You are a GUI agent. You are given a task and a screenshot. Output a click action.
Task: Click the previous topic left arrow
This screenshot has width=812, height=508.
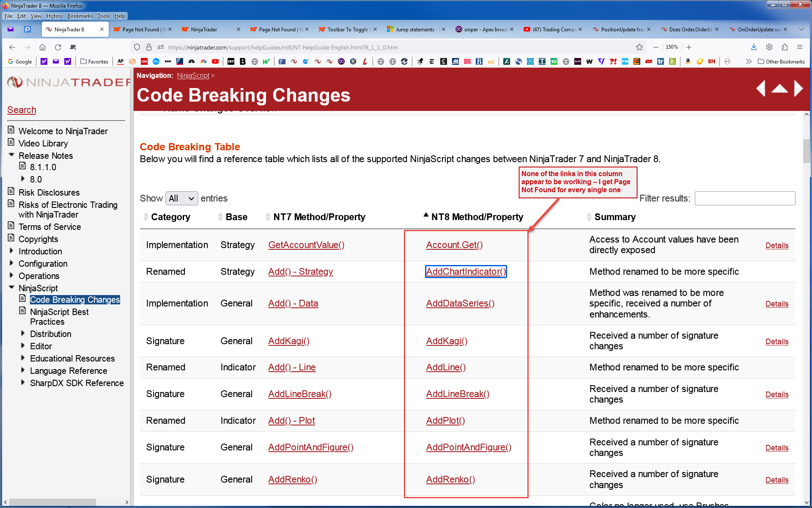[x=761, y=88]
